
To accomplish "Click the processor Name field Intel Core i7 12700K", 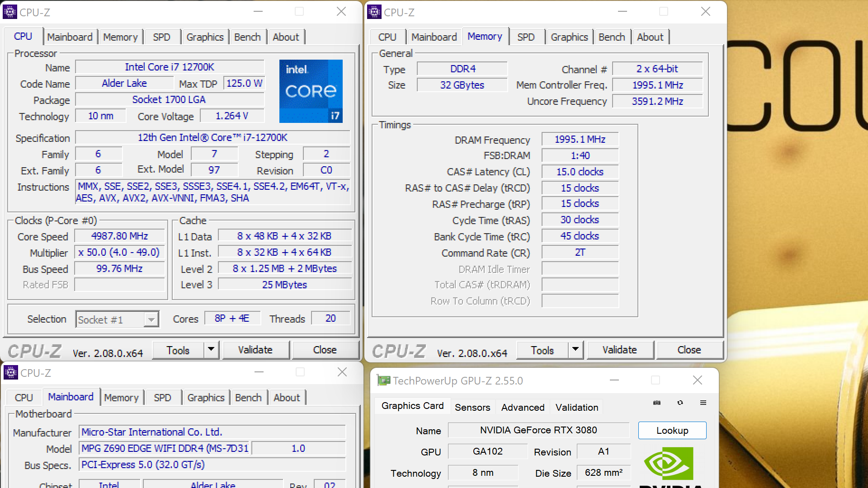I will coord(170,67).
